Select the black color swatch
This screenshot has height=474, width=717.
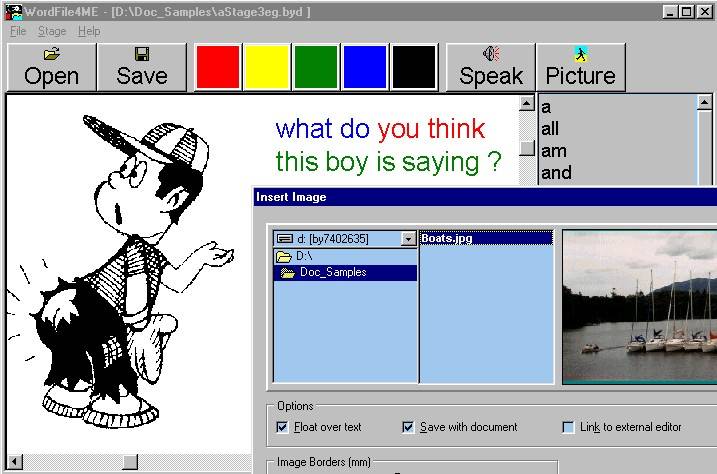coord(414,67)
